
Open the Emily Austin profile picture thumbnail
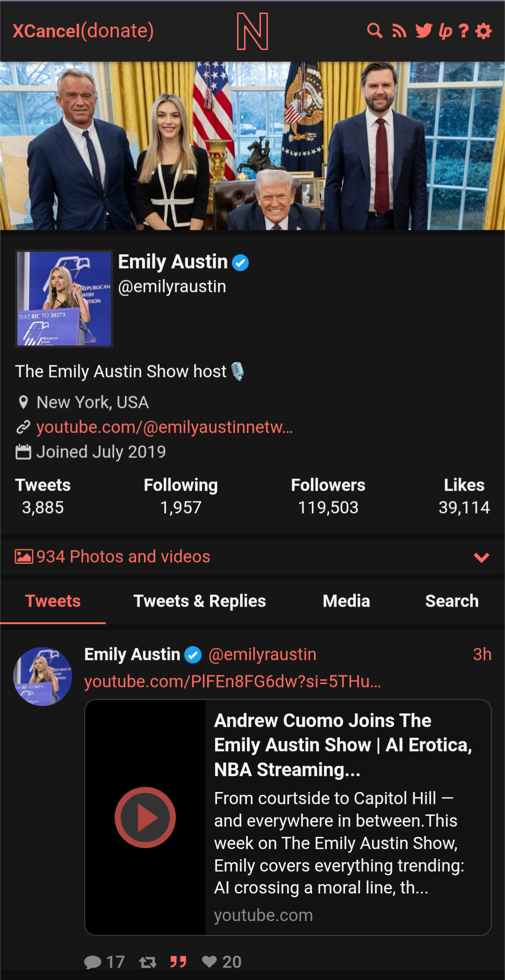[64, 298]
